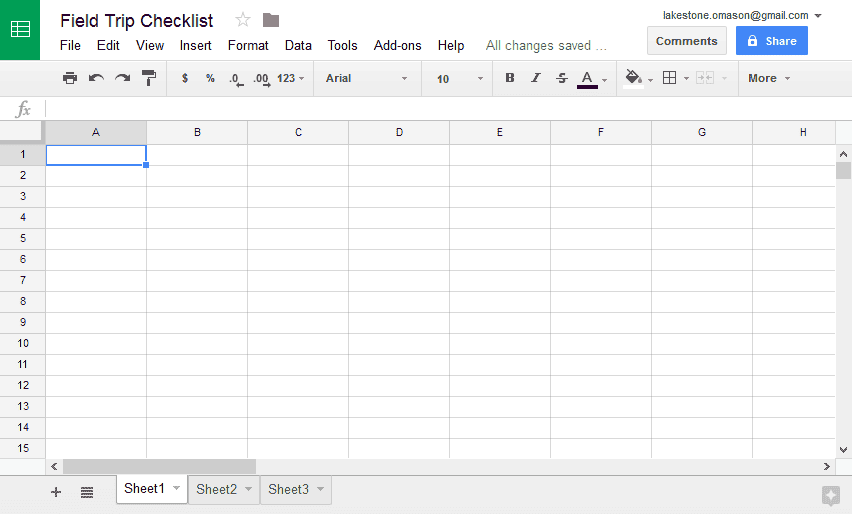This screenshot has height=514, width=852.
Task: Click the green Sheets home icon
Action: (x=20, y=29)
